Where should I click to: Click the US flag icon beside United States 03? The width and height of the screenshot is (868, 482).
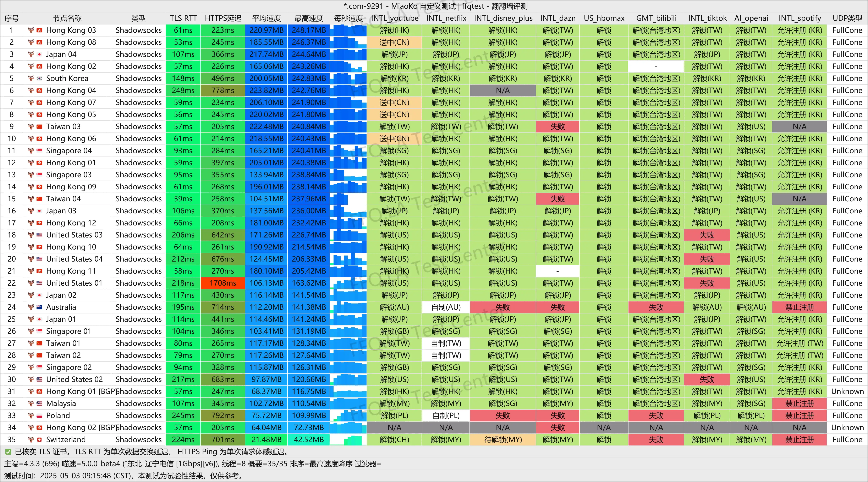[39, 235]
